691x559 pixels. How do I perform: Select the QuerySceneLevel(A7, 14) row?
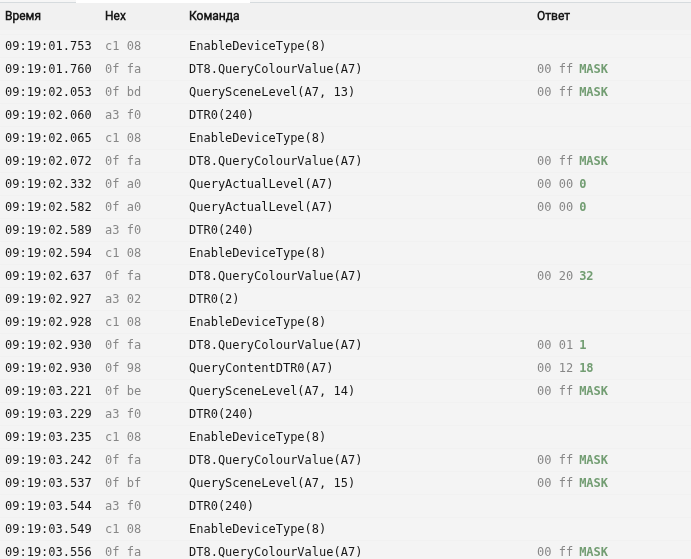(346, 391)
